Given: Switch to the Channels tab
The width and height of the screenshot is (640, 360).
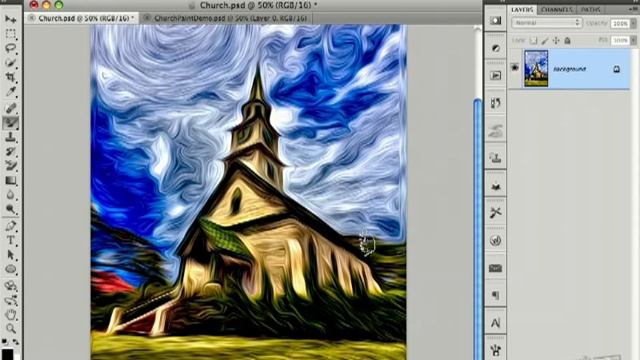Looking at the screenshot, I should [557, 9].
